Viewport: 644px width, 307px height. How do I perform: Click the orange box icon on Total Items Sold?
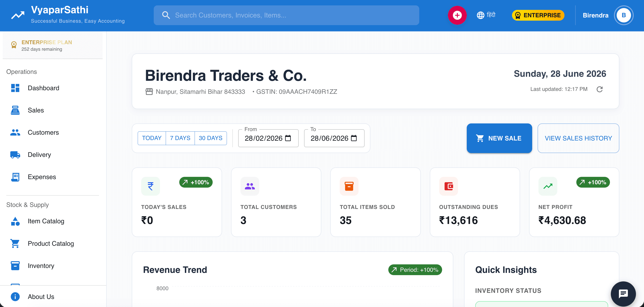pos(349,186)
